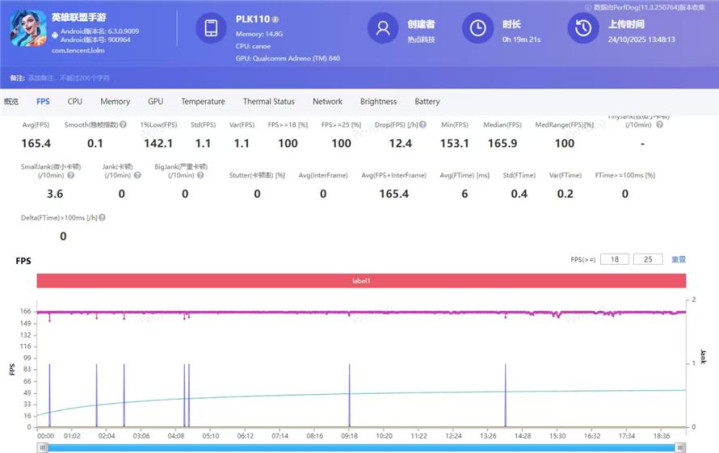Select the Thermal Status tab
The width and height of the screenshot is (719, 453).
click(268, 102)
